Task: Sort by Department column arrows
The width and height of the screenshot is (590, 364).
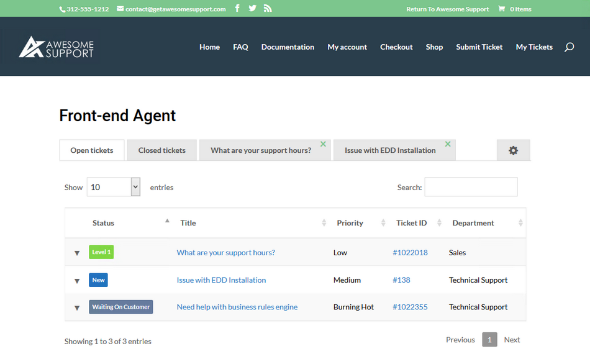Action: (520, 223)
